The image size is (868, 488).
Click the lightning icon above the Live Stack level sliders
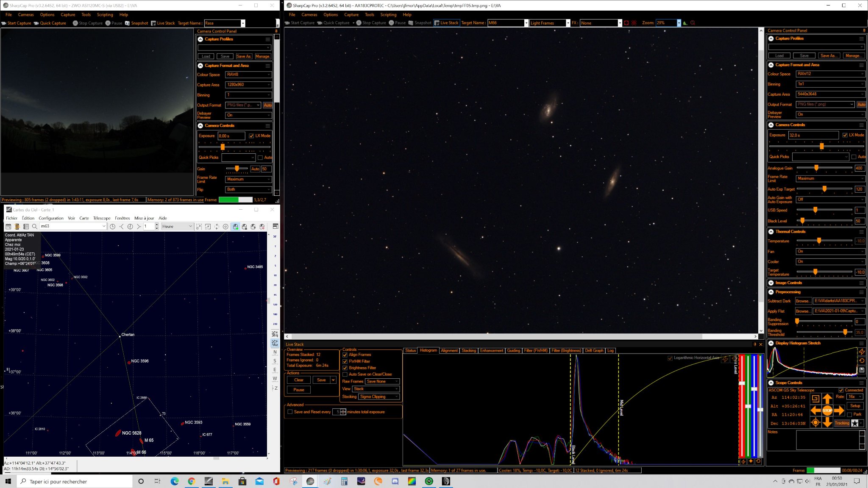point(725,359)
